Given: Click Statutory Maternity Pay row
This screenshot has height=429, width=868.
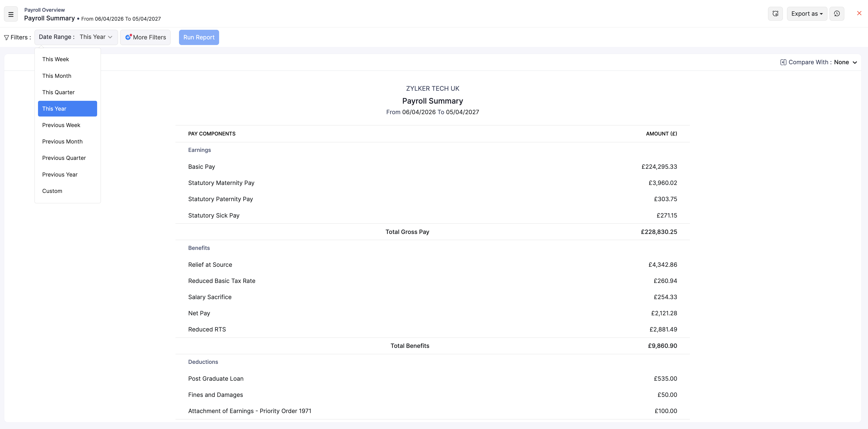Looking at the screenshot, I should click(x=432, y=183).
